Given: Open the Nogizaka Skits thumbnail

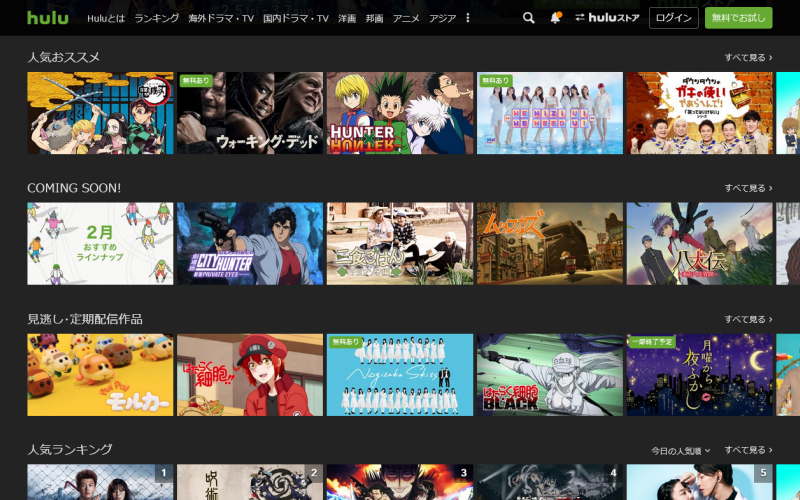Looking at the screenshot, I should coord(400,375).
